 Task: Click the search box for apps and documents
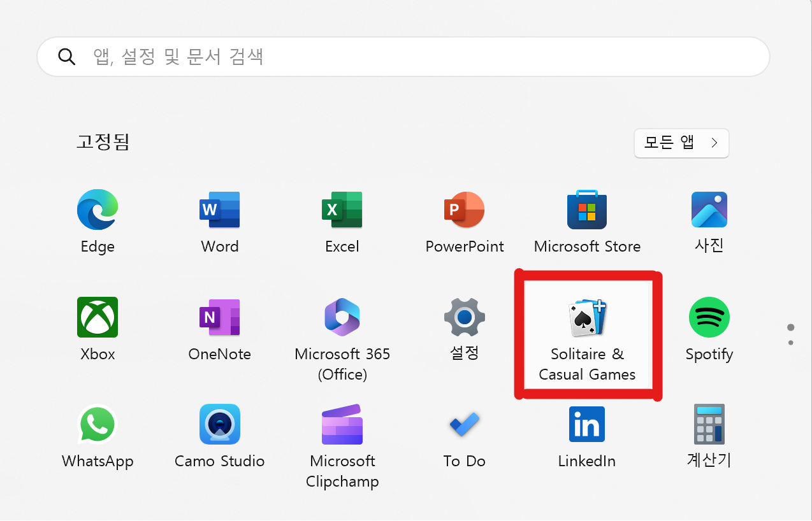pyautogui.click(x=403, y=57)
